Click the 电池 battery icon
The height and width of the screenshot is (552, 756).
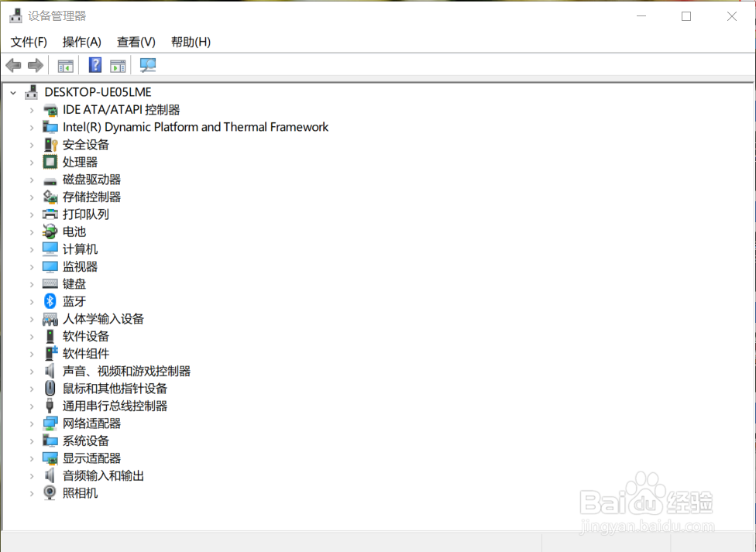pyautogui.click(x=50, y=231)
